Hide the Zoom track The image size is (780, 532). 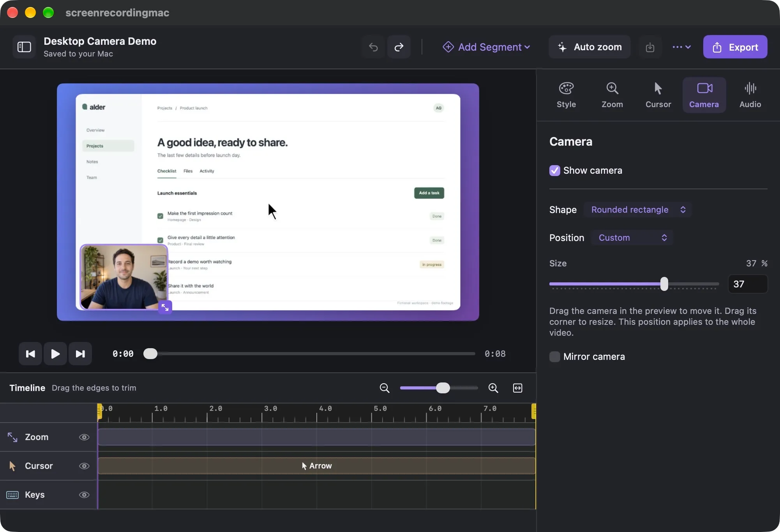coord(84,437)
